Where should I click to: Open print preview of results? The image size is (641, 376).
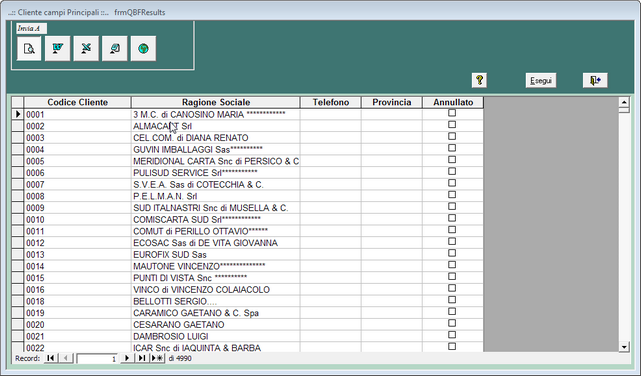coord(29,49)
